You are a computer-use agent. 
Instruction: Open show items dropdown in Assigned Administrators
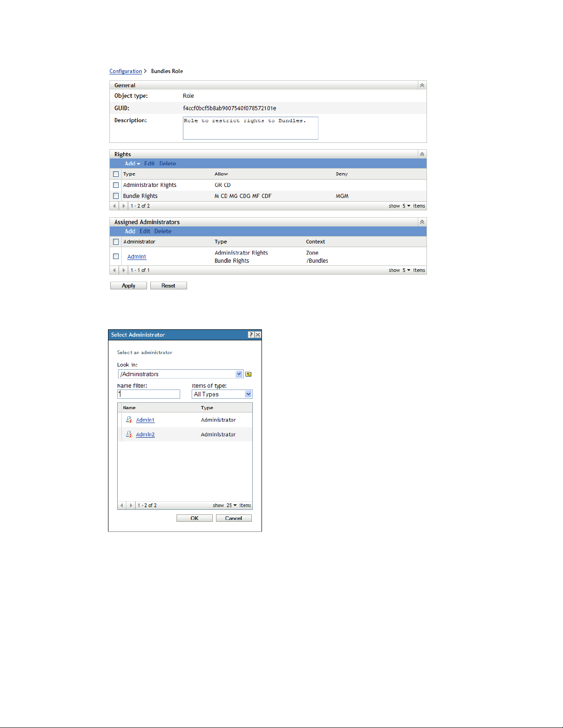[x=406, y=270]
